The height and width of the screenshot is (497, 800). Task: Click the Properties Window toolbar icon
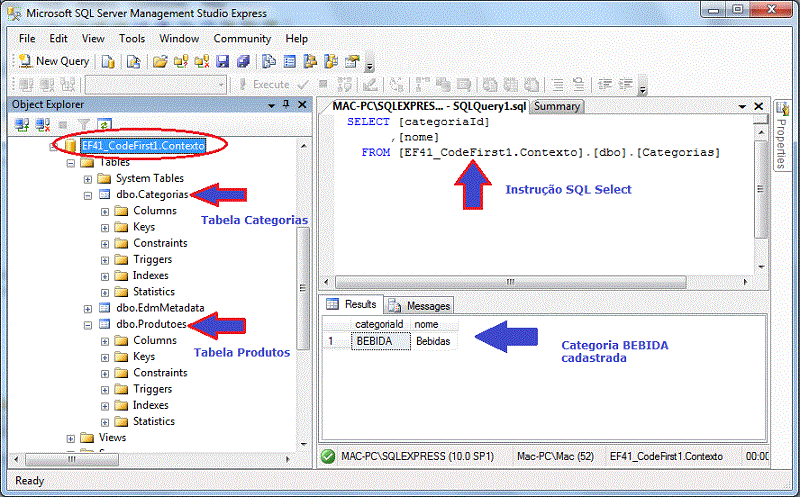[x=352, y=61]
